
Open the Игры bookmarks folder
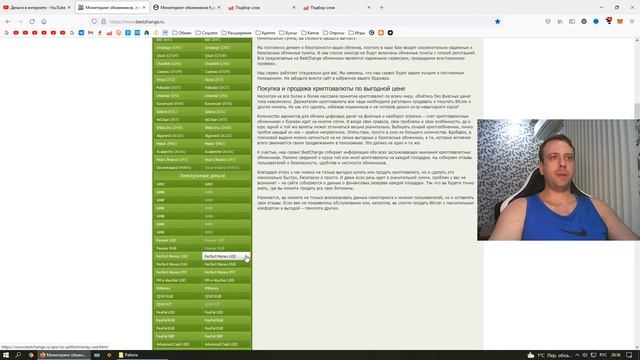tap(356, 33)
